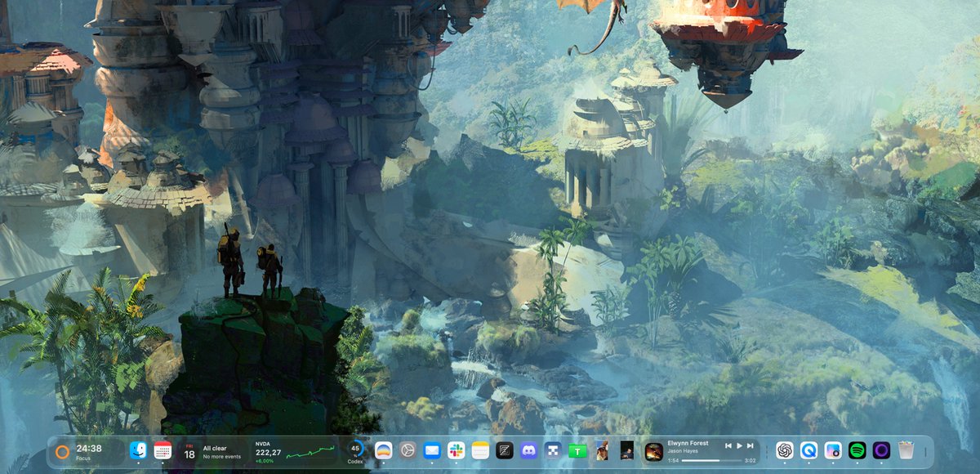This screenshot has width=980, height=474.
Task: Open the blue Q app icon
Action: click(x=808, y=450)
